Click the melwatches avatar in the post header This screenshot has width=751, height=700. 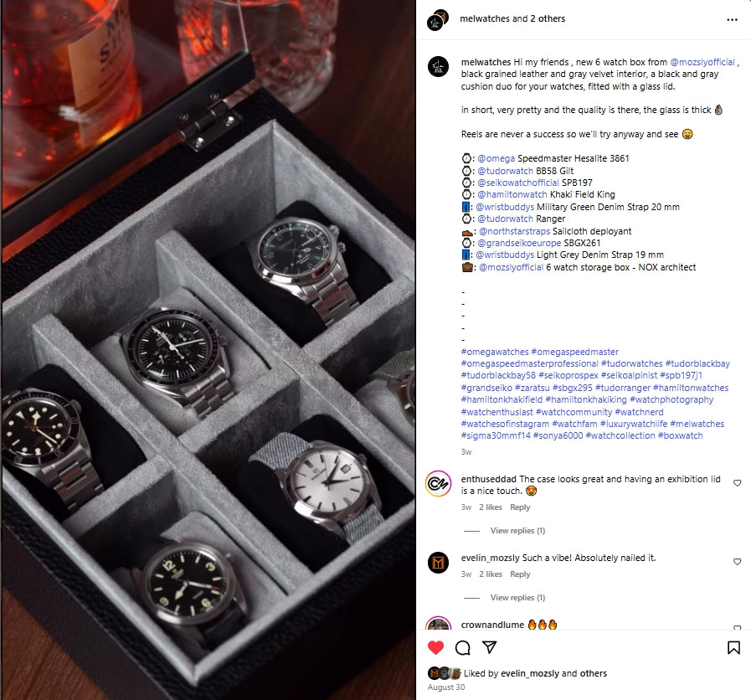(438, 19)
